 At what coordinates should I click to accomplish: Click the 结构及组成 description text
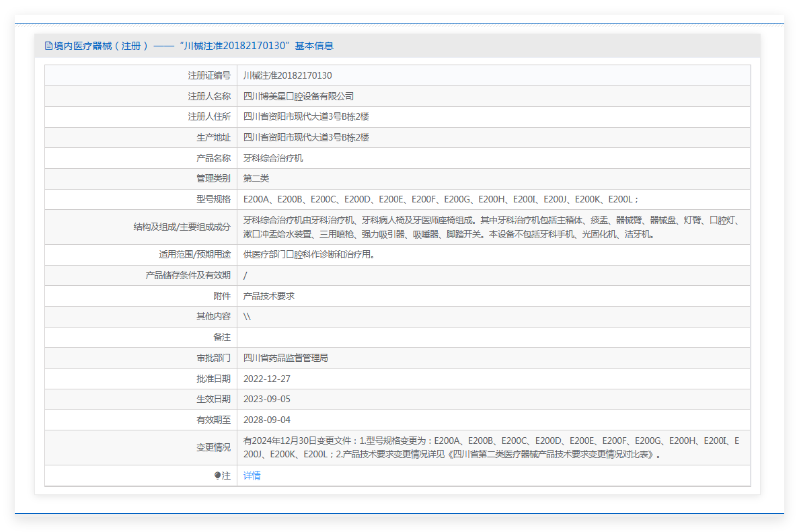[491, 227]
